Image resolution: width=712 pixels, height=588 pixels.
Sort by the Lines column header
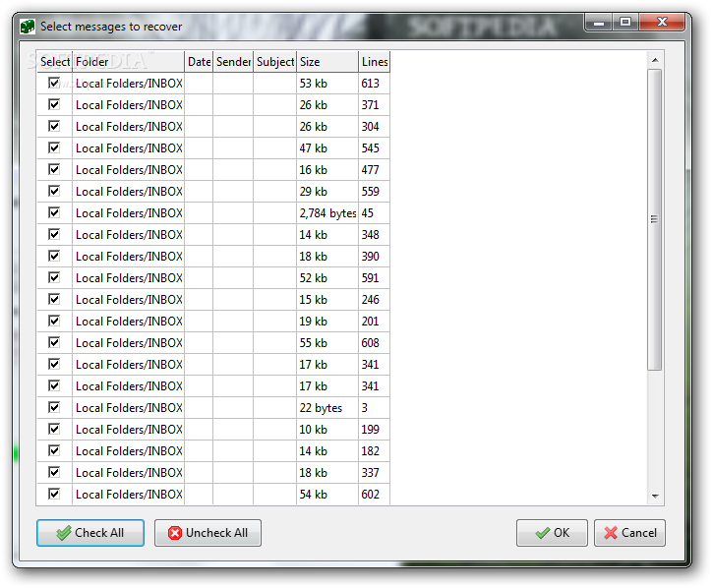[375, 62]
